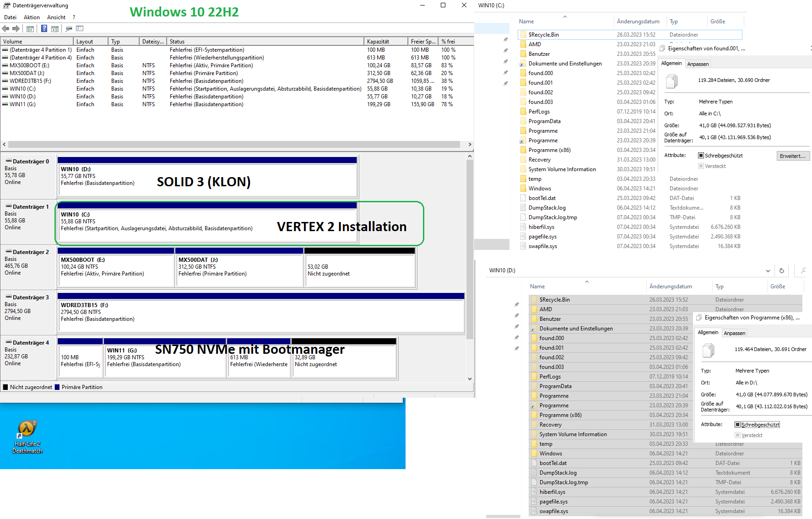The image size is (812, 519).
Task: Switch to Anpassen tab in Programme (x86) properties
Action: (734, 333)
